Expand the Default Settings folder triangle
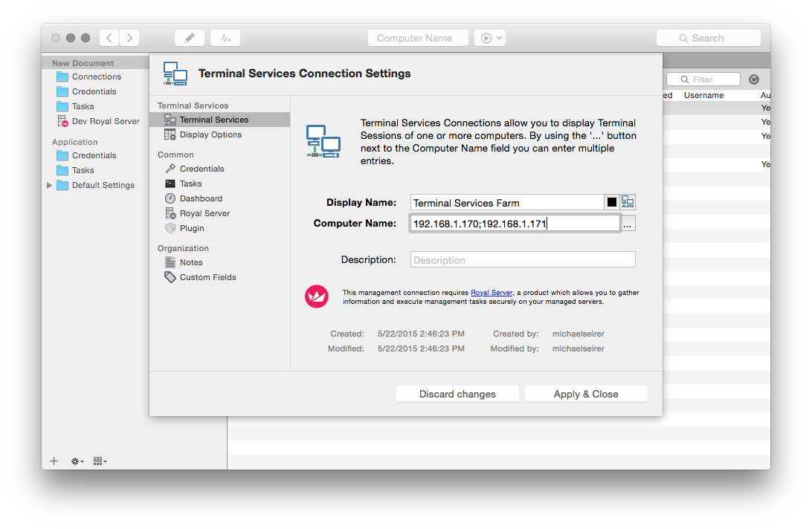 49,185
